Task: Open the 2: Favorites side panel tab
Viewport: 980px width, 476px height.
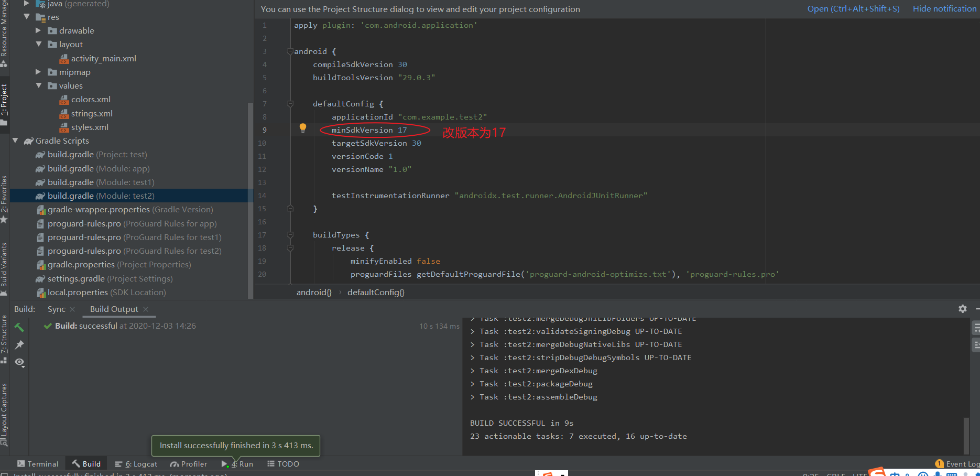Action: click(x=4, y=199)
